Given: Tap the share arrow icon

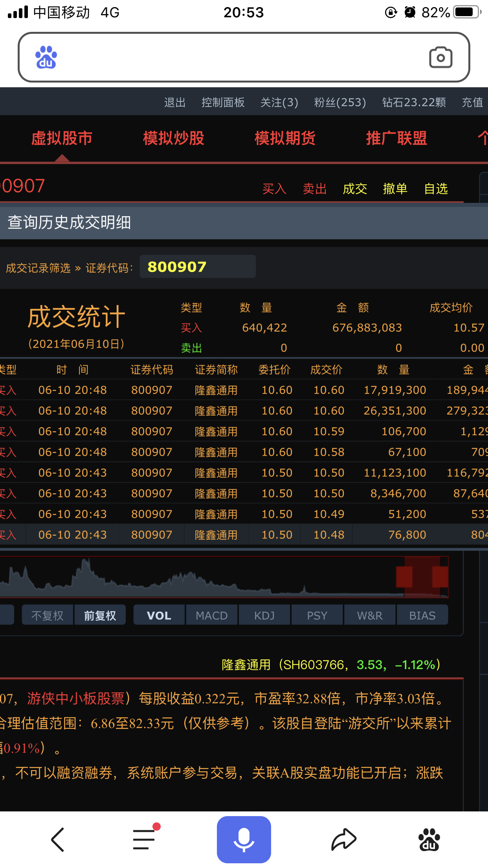Looking at the screenshot, I should tap(344, 839).
